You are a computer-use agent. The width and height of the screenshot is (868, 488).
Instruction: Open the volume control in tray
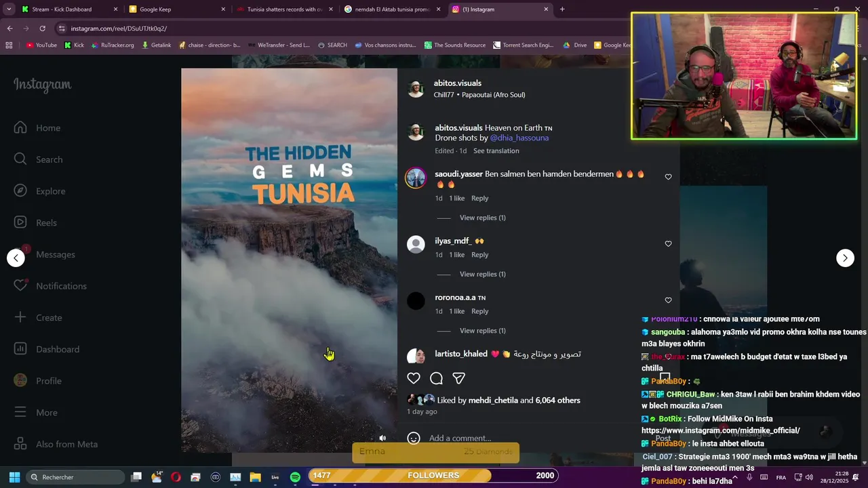(809, 477)
